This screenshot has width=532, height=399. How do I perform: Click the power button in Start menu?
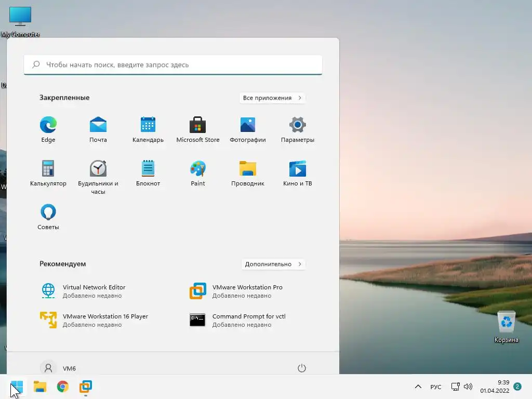(x=302, y=368)
